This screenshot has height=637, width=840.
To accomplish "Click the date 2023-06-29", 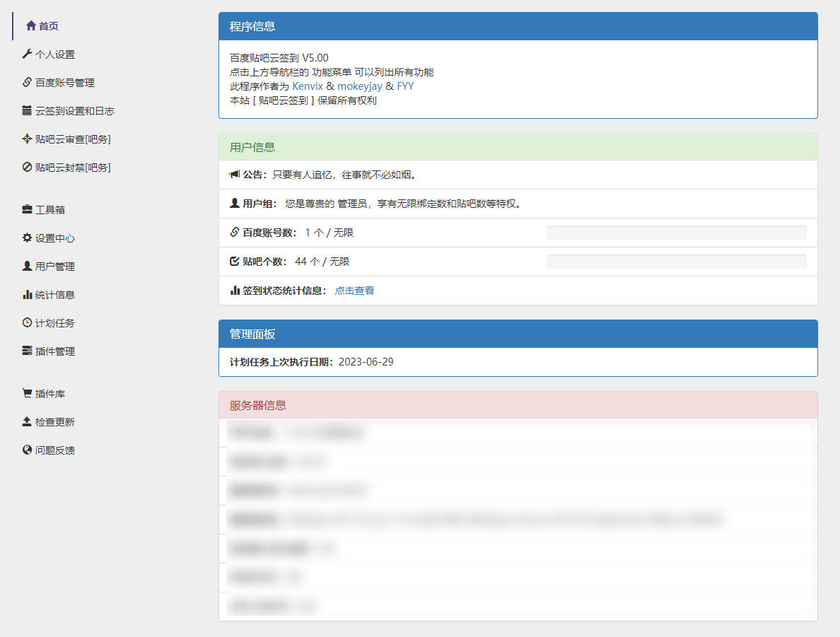I will click(366, 362).
